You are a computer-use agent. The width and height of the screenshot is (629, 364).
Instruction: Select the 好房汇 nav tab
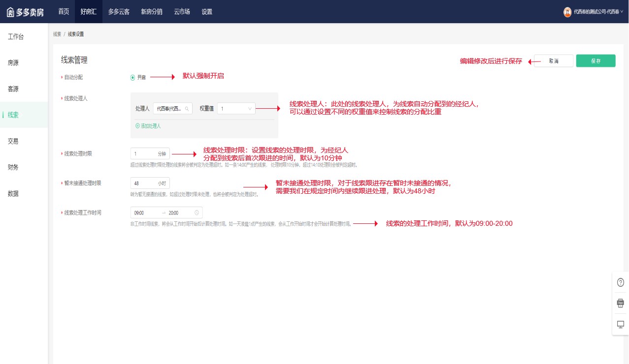pyautogui.click(x=88, y=11)
